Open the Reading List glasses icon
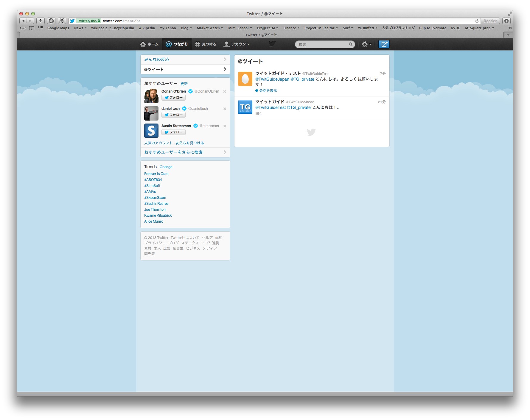This screenshot has height=420, width=530. click(23, 28)
